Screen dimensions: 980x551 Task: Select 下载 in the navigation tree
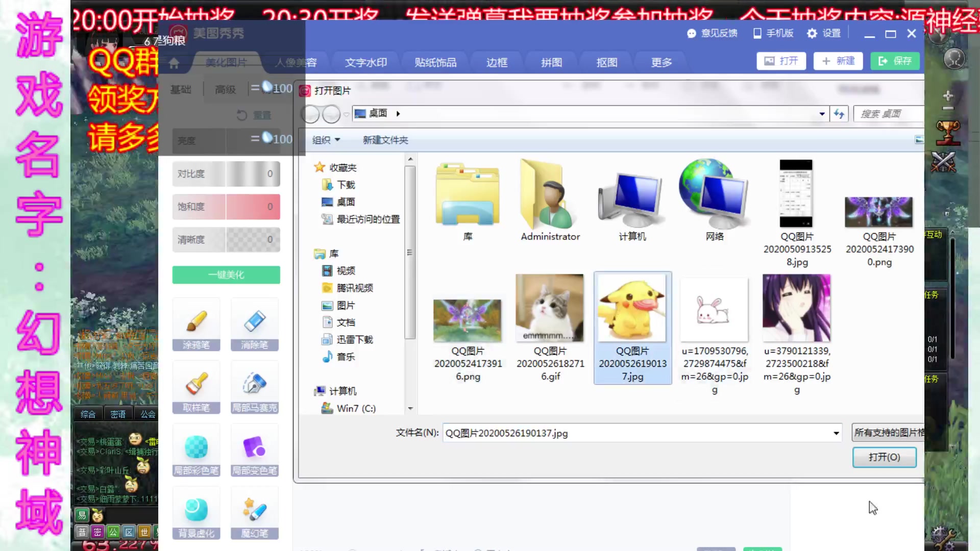pyautogui.click(x=338, y=185)
